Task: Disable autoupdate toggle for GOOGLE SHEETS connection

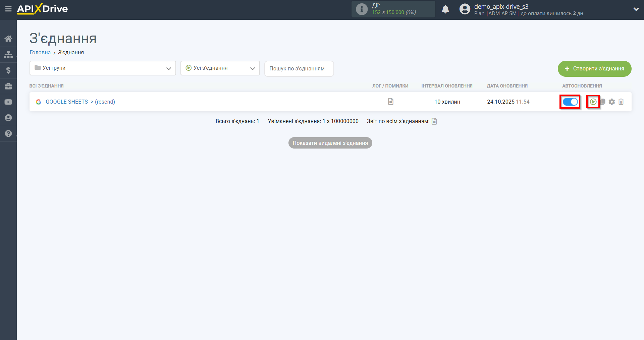Action: point(570,102)
